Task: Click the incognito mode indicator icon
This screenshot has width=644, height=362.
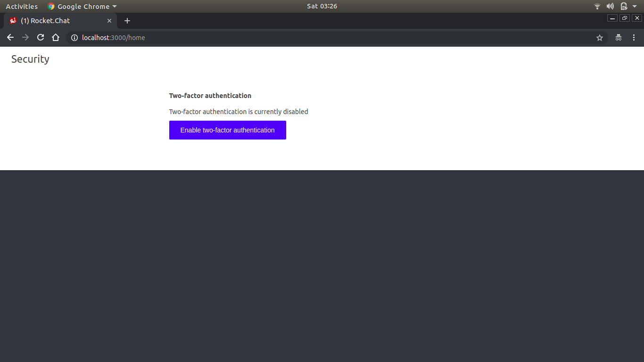Action: pos(618,38)
